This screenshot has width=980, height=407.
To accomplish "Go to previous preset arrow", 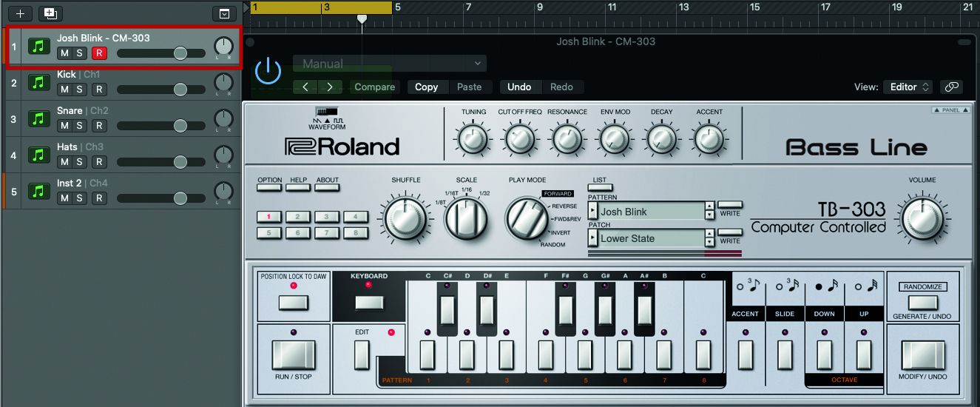I will point(305,87).
